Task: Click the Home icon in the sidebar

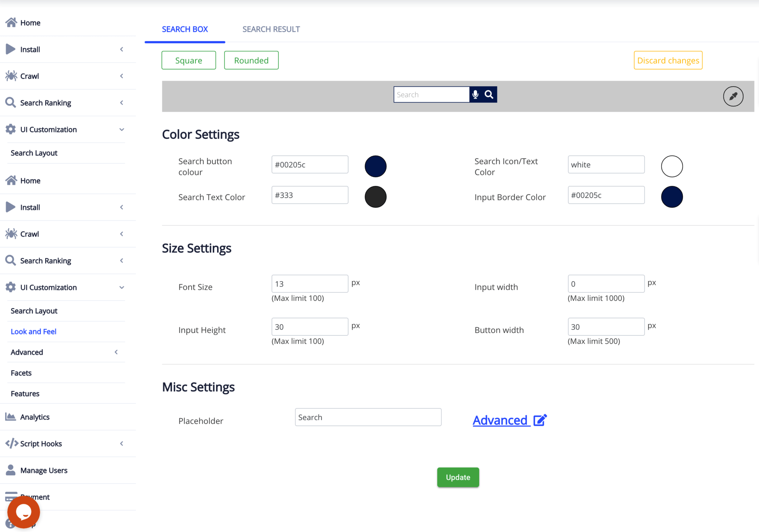Action: tap(11, 23)
